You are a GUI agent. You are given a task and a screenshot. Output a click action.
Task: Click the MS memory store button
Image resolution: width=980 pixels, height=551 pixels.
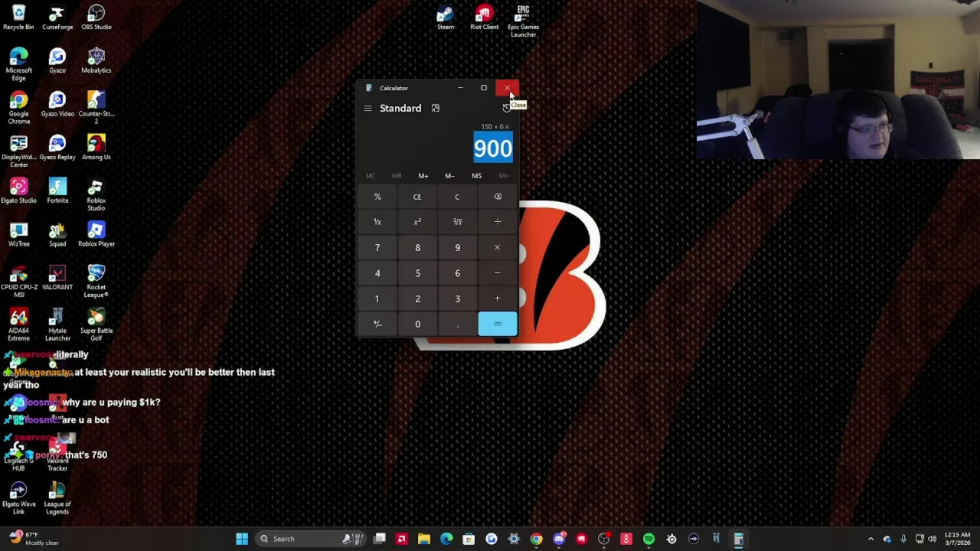click(x=476, y=176)
